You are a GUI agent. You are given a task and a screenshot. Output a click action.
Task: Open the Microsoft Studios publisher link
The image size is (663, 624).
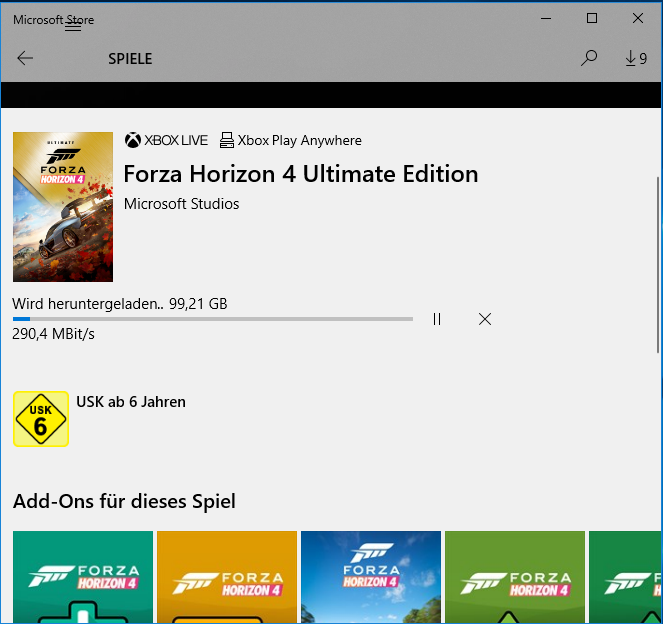pos(181,204)
